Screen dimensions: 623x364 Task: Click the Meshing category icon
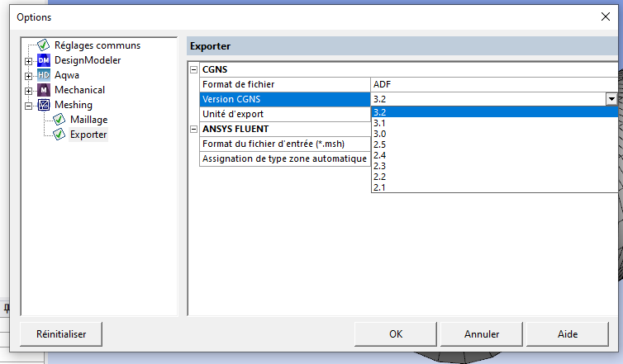(44, 105)
